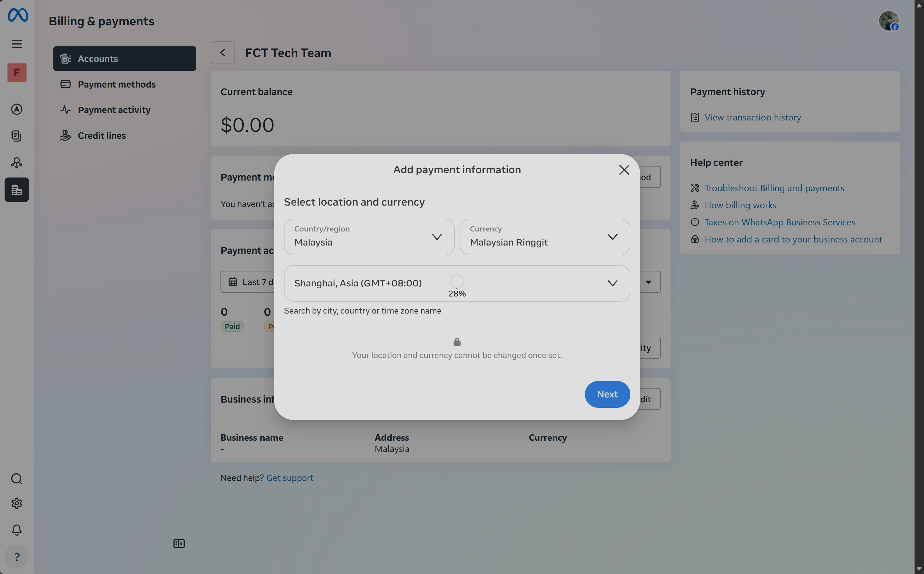Image resolution: width=924 pixels, height=574 pixels.
Task: Open Payment methods in the side menu
Action: click(x=124, y=84)
